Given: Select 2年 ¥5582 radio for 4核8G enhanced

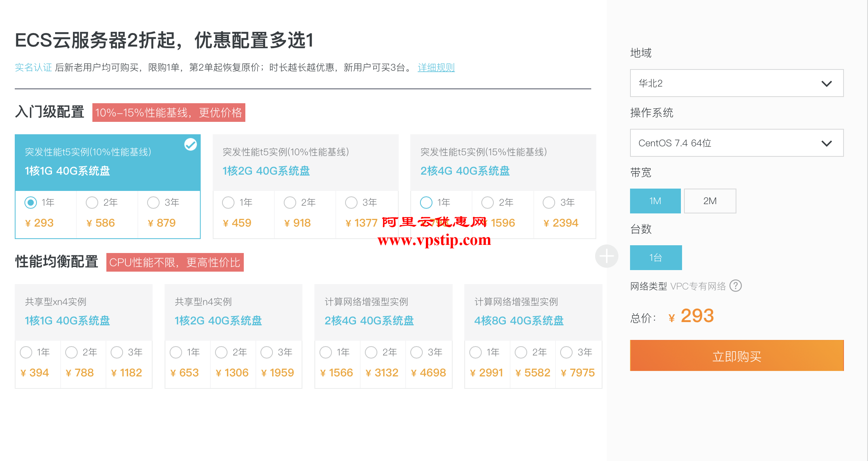Looking at the screenshot, I should 521,352.
